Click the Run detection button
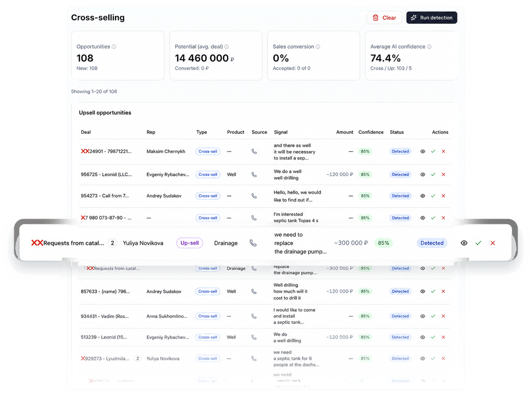This screenshot has height=396, width=532. 431,18
